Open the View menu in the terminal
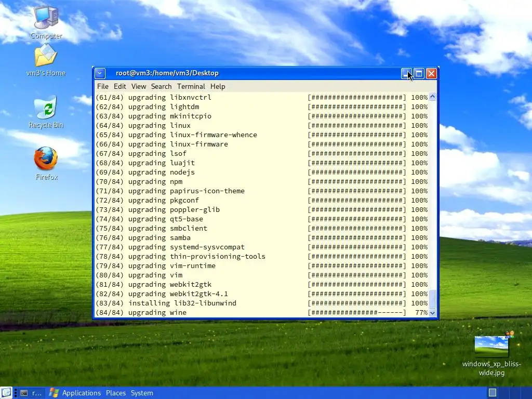Viewport: 532px width, 399px height. 138,87
